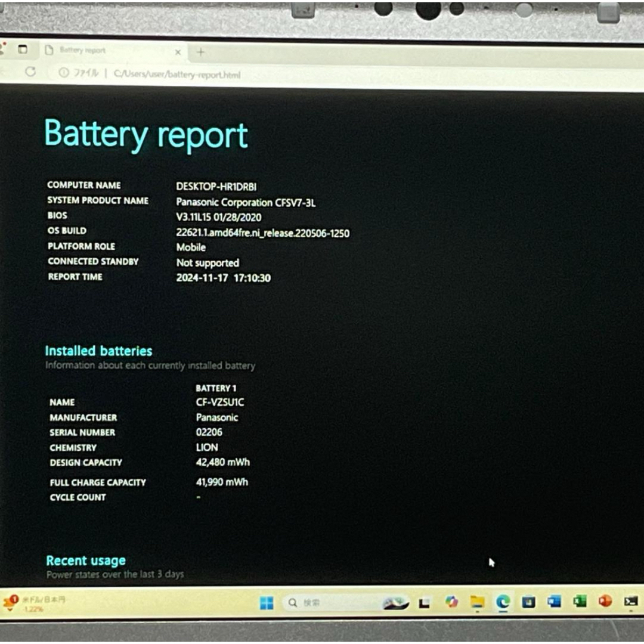This screenshot has height=644, width=644.
Task: Click the SYSTEM PRODUCT NAME label
Action: (98, 200)
